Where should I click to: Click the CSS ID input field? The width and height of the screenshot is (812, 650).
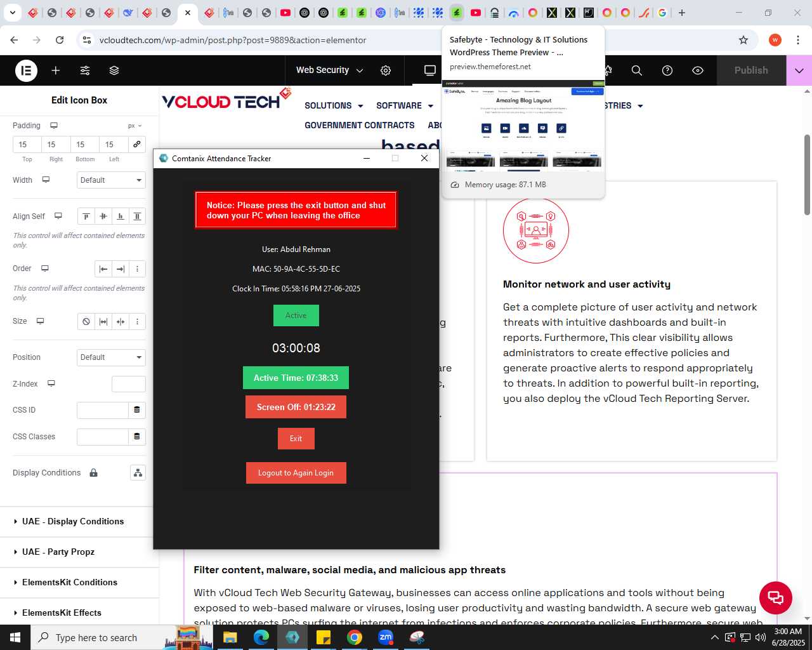pyautogui.click(x=103, y=410)
